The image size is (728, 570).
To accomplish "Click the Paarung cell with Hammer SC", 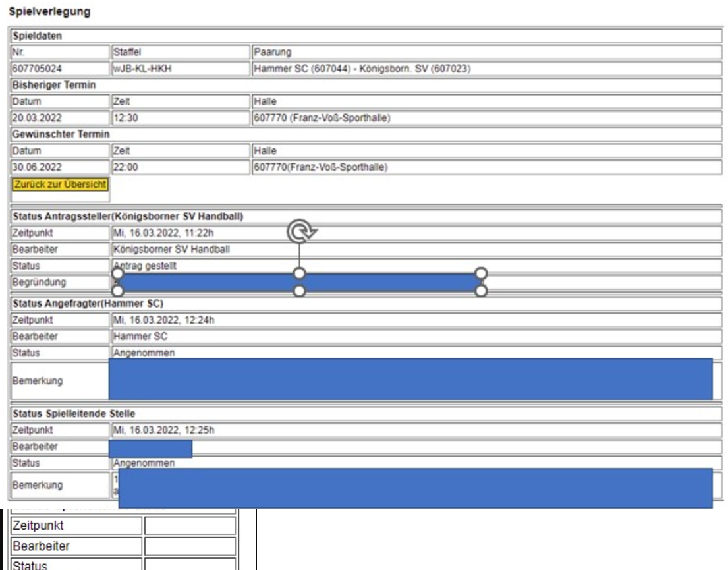I will [x=486, y=68].
